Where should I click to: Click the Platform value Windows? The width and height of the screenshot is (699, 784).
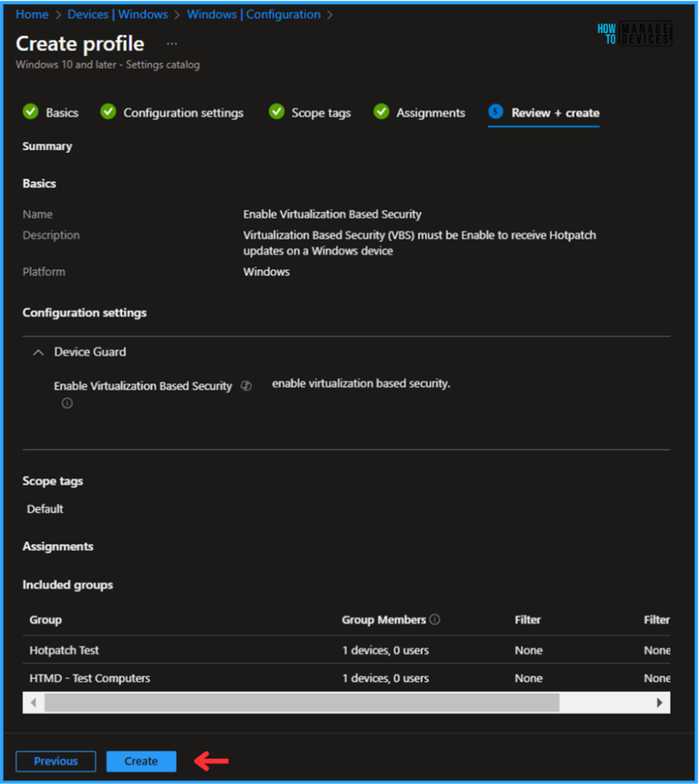pyautogui.click(x=266, y=272)
